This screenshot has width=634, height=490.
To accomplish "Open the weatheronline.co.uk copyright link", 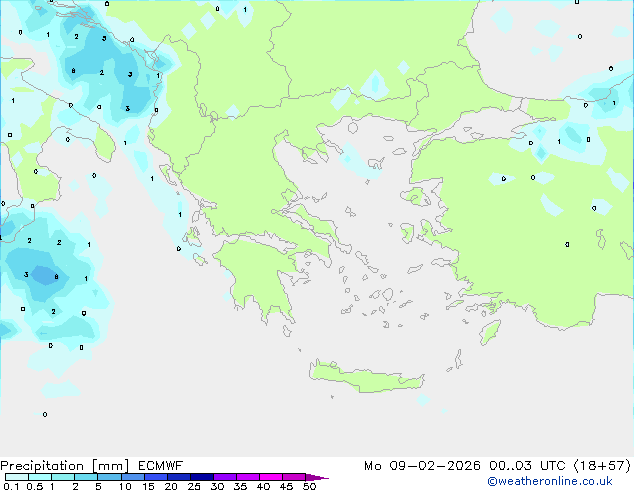I will 550,481.
